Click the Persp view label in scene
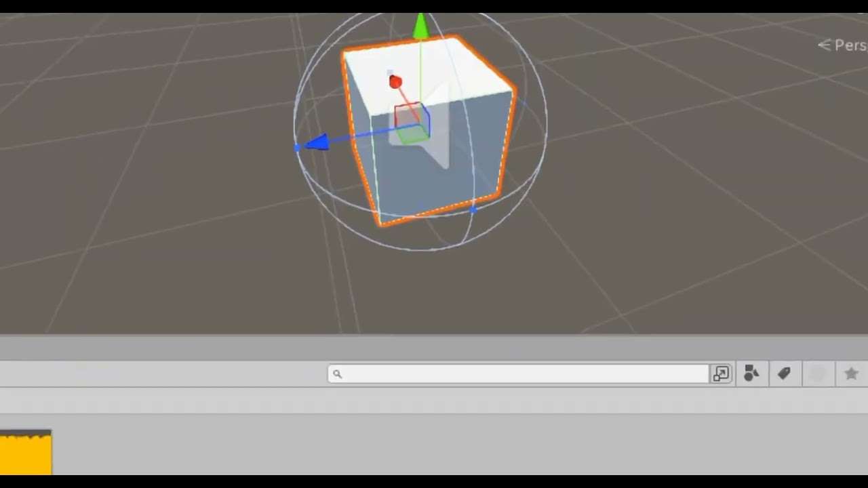 tap(842, 45)
